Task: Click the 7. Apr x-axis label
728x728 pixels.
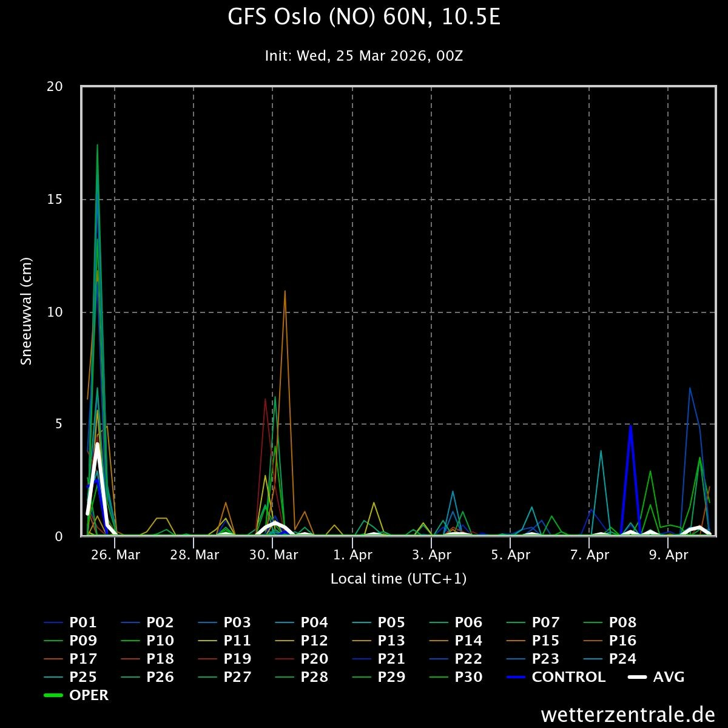Action: [x=590, y=555]
